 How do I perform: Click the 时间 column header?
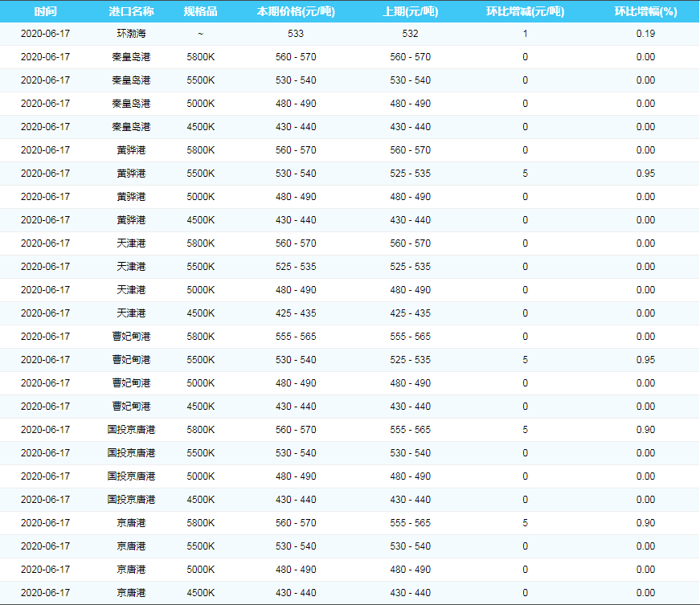[x=45, y=11]
